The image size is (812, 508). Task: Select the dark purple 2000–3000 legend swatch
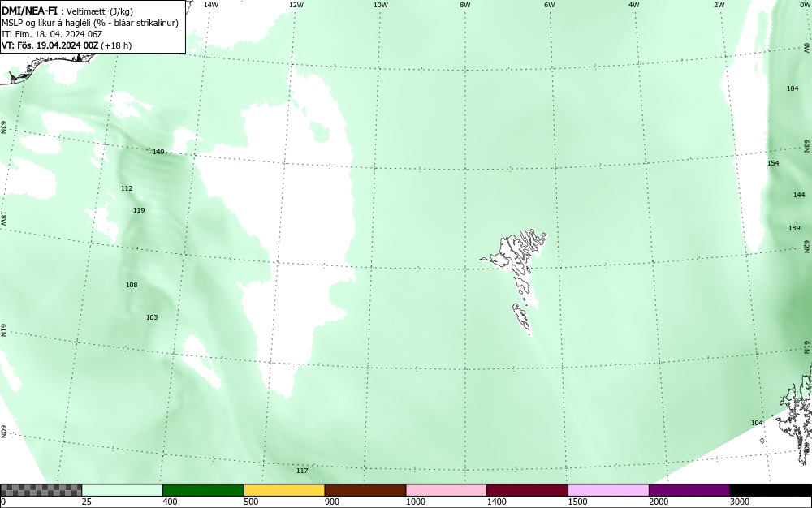tap(689, 490)
